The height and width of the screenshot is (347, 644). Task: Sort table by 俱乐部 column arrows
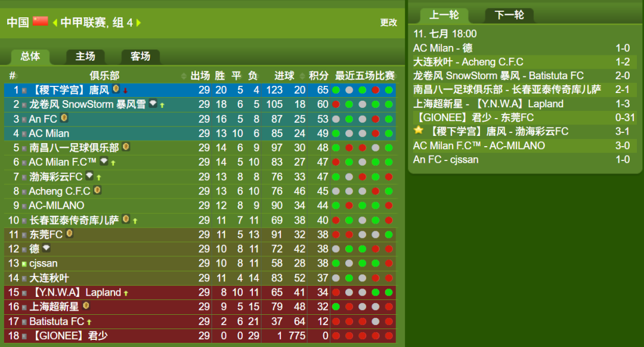point(183,76)
